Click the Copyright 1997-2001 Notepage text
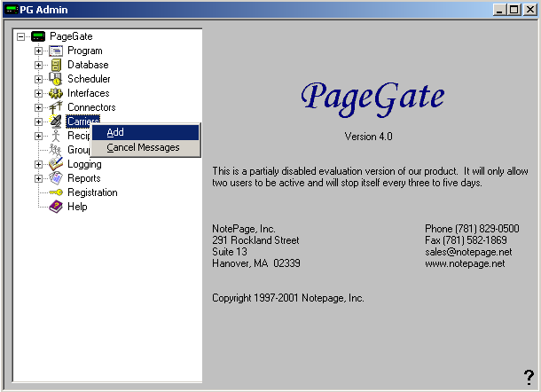 287,298
